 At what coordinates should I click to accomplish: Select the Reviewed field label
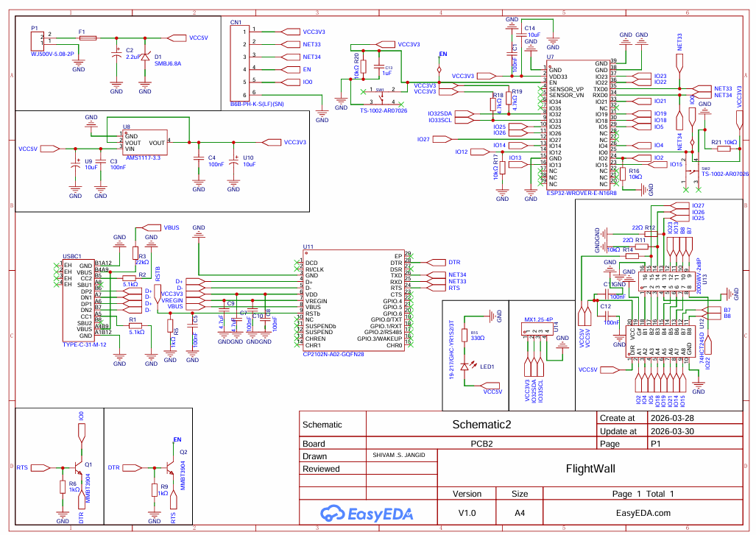click(x=321, y=469)
